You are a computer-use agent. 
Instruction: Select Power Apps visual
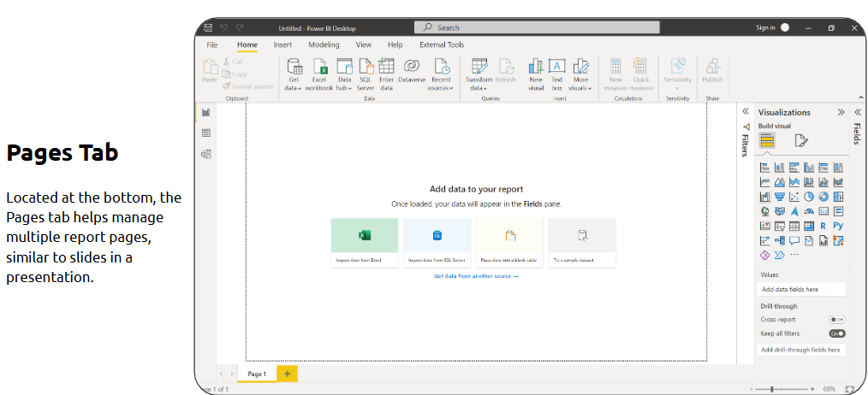click(x=765, y=255)
